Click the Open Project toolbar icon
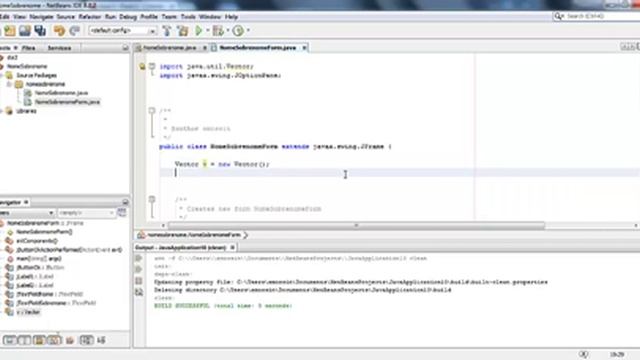 pos(24,31)
